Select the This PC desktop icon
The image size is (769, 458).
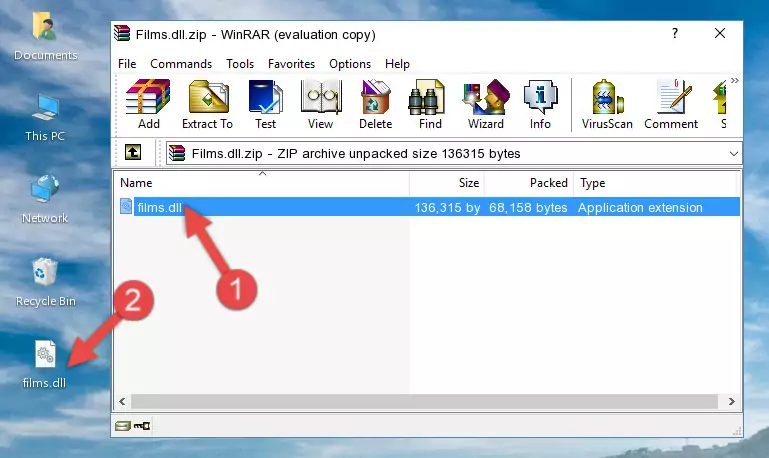(x=45, y=118)
